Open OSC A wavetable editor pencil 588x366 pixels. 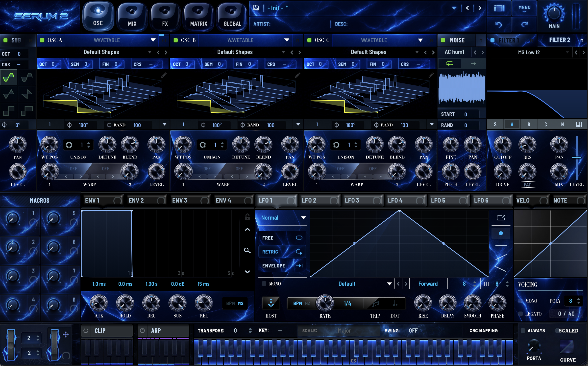pyautogui.click(x=164, y=75)
